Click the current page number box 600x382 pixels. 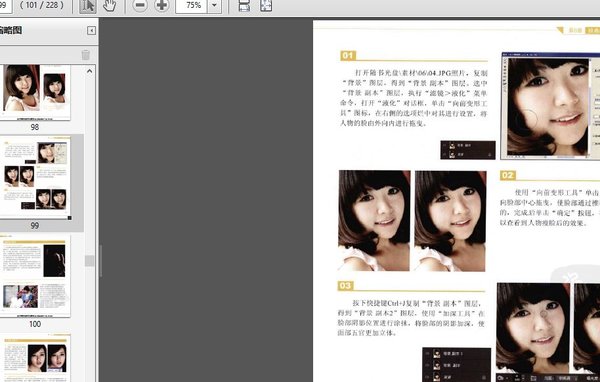click(5, 5)
